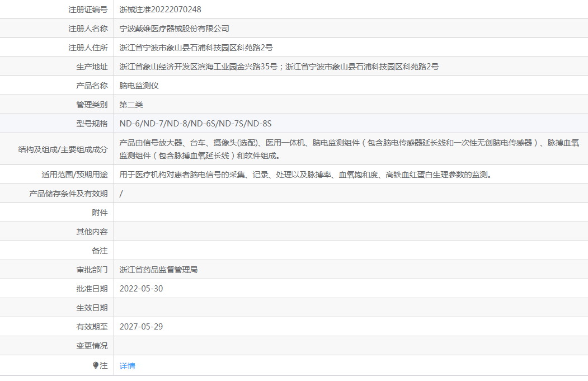The width and height of the screenshot is (588, 381).
Task: Click registrant address 浙江省宁波市象山县石浦科技园区科苑路2号
Action: click(x=196, y=48)
